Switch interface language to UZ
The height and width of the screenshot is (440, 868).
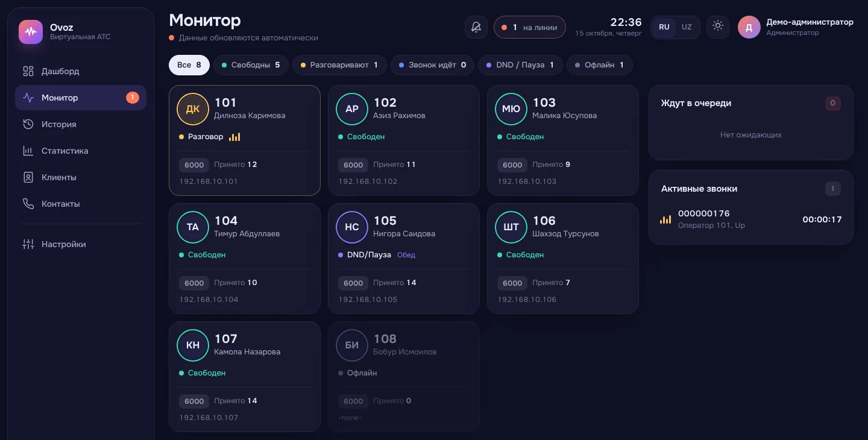tap(687, 27)
